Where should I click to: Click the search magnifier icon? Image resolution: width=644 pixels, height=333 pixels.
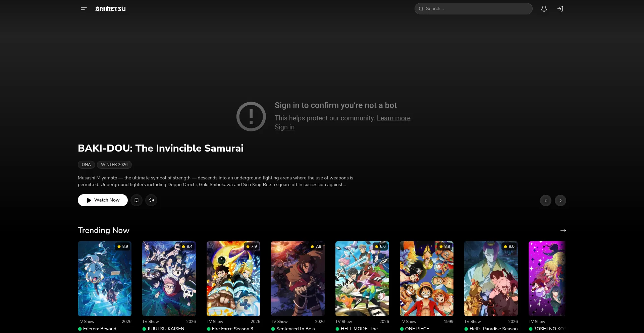(421, 9)
